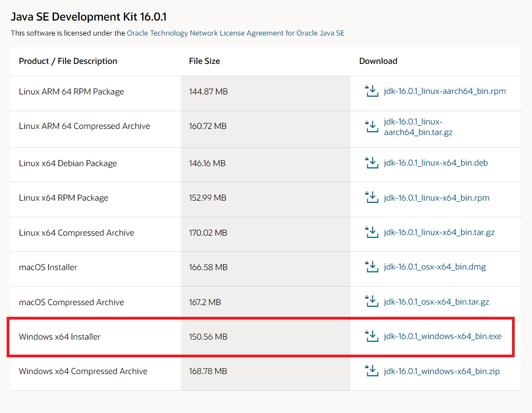Click the 'Download' column header
532x413 pixels.
[x=378, y=61]
